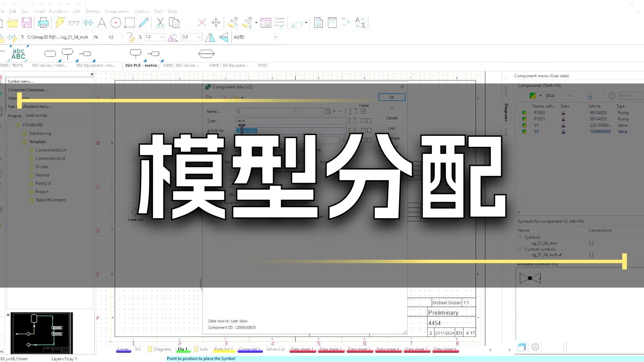Undo with the green curved arrow
The image size is (644, 362).
[x=297, y=23]
